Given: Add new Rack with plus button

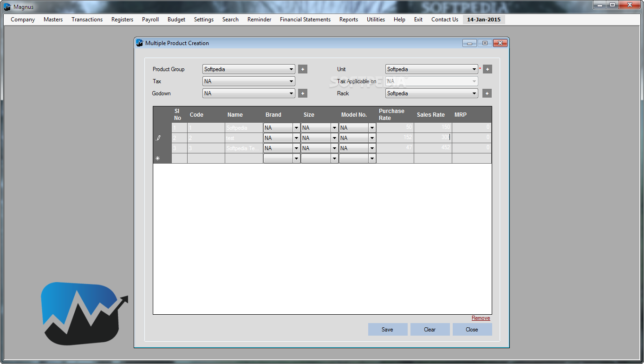Looking at the screenshot, I should pos(488,93).
